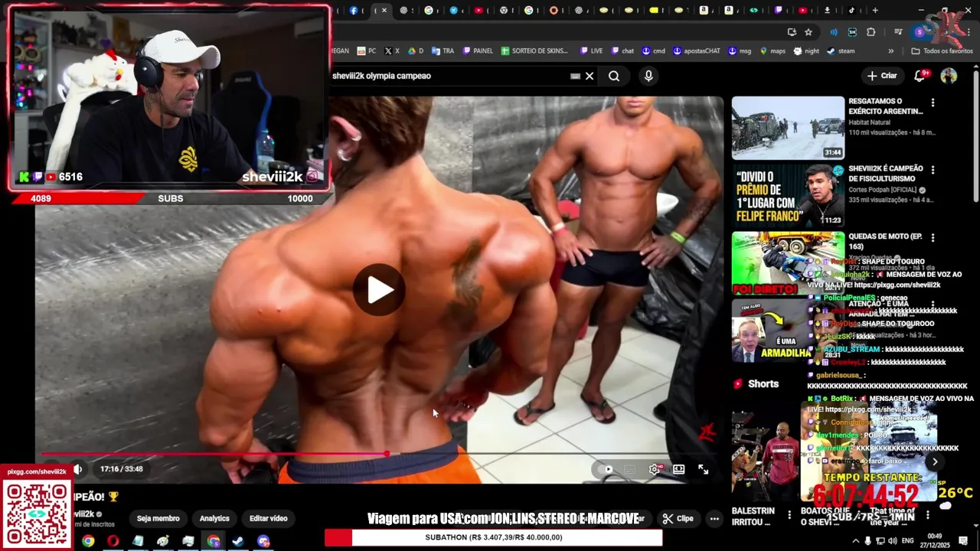Open the chat bookmark
Screen dimensions: 980x551
622,51
